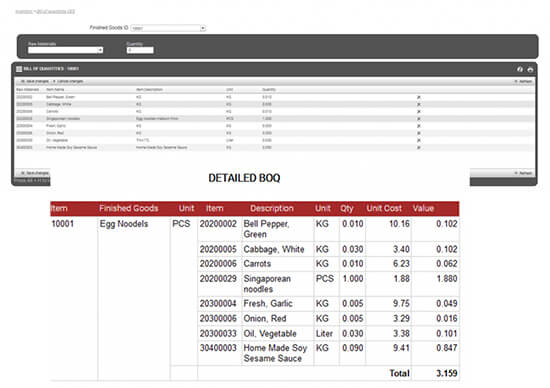Click the Liter unit cell
550x388 pixels.
324,333
